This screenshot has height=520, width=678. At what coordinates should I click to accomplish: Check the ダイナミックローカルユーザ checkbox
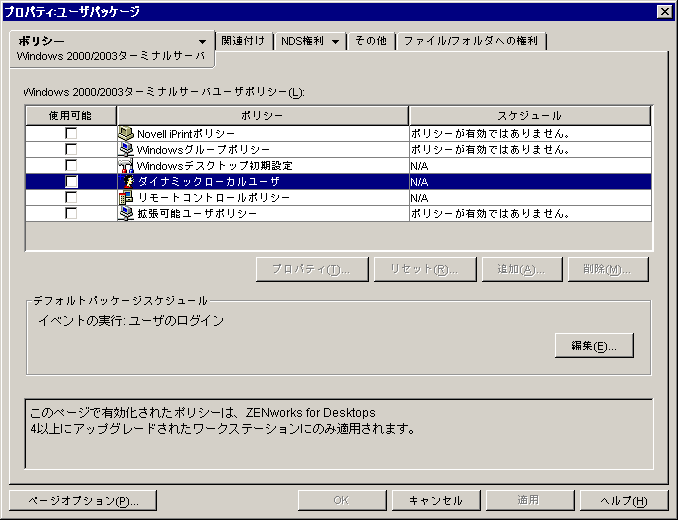pos(71,181)
